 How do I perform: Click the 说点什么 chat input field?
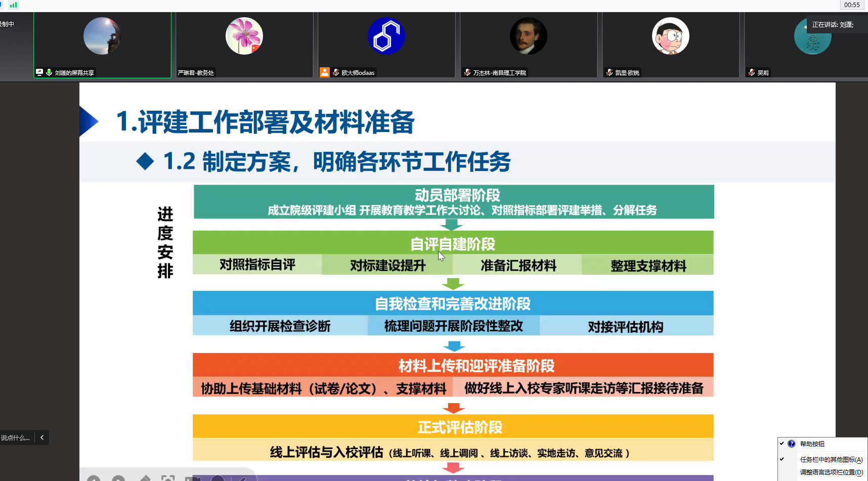click(x=16, y=438)
